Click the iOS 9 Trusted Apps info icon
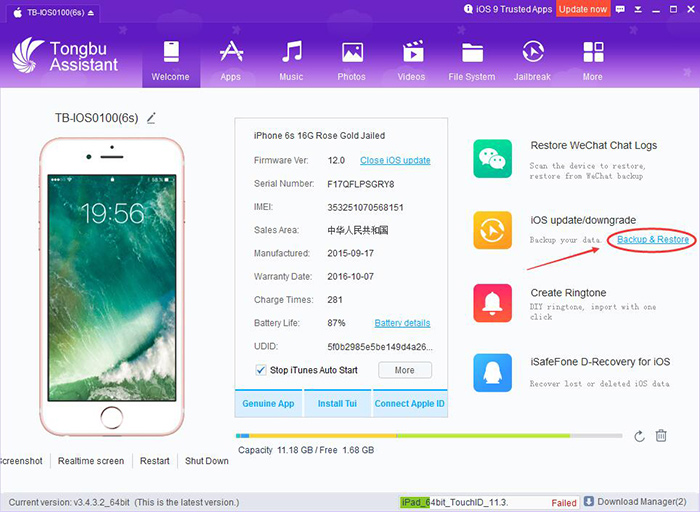Viewport: 700px width, 512px height. pyautogui.click(x=468, y=9)
